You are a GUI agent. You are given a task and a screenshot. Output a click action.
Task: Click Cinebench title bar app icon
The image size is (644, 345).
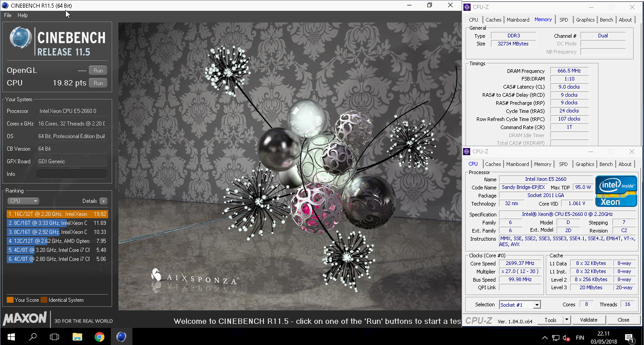(x=5, y=5)
